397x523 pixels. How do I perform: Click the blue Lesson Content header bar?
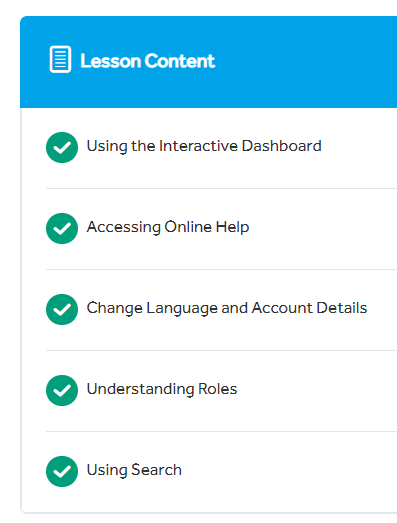(x=209, y=62)
